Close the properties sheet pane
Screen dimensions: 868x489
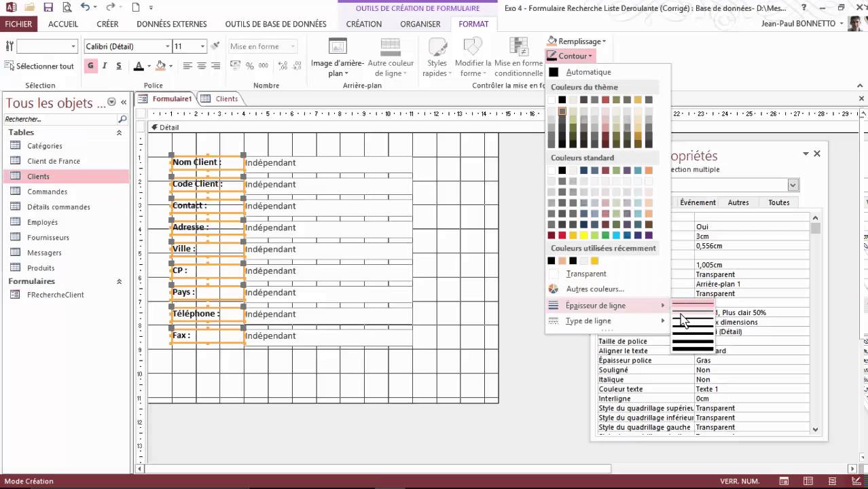tap(817, 153)
